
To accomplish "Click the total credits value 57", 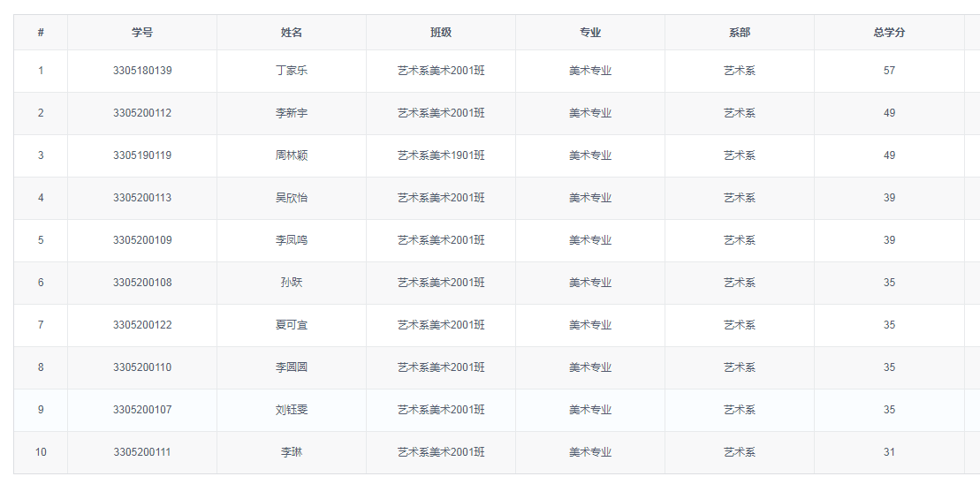I will point(889,71).
